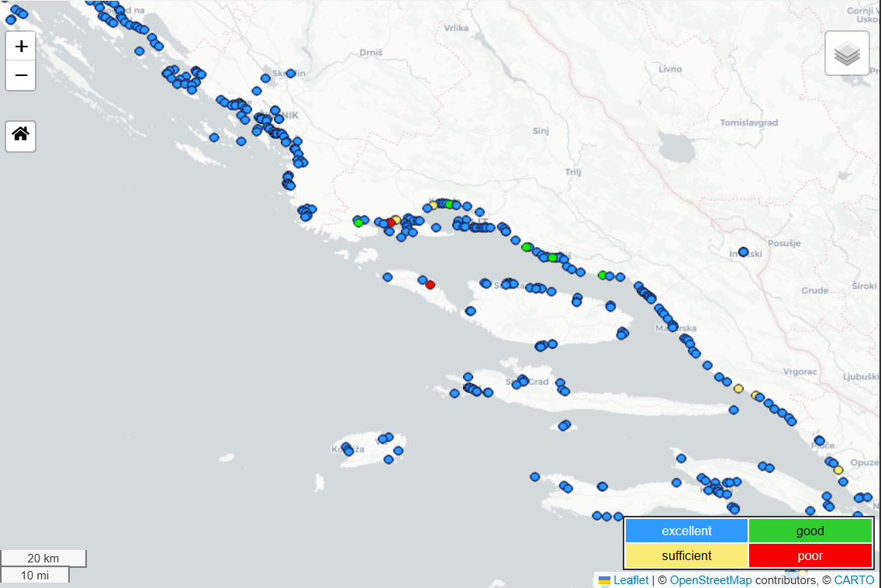Select the inland blue marker near Imotski
Viewport: 881px width, 588px height.
743,251
